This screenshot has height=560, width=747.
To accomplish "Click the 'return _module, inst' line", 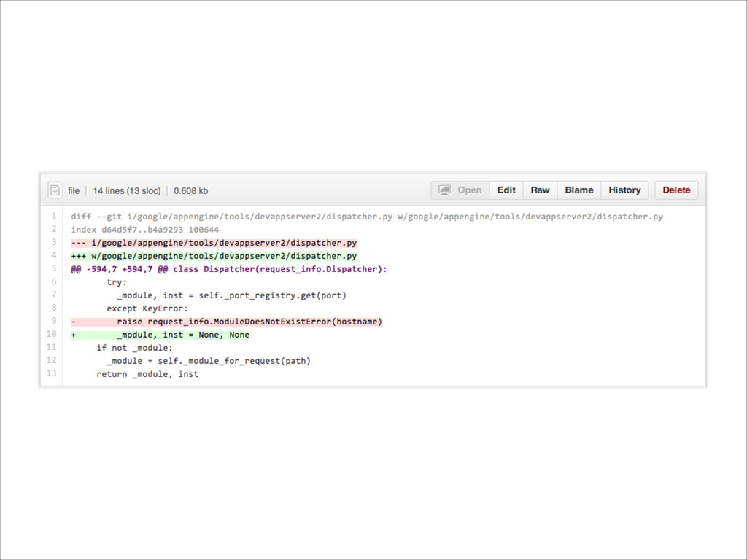I will coord(147,374).
